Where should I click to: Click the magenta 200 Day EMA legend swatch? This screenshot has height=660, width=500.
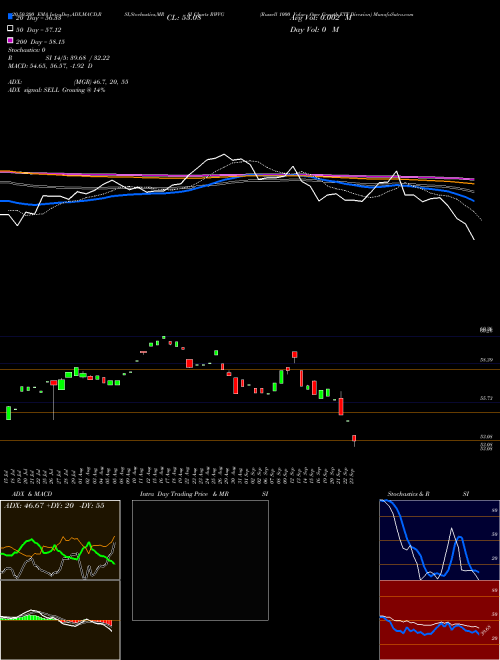coord(10,40)
